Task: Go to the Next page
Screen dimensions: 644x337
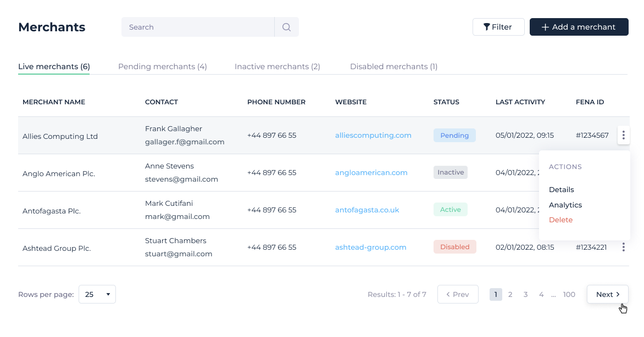Action: [x=607, y=294]
